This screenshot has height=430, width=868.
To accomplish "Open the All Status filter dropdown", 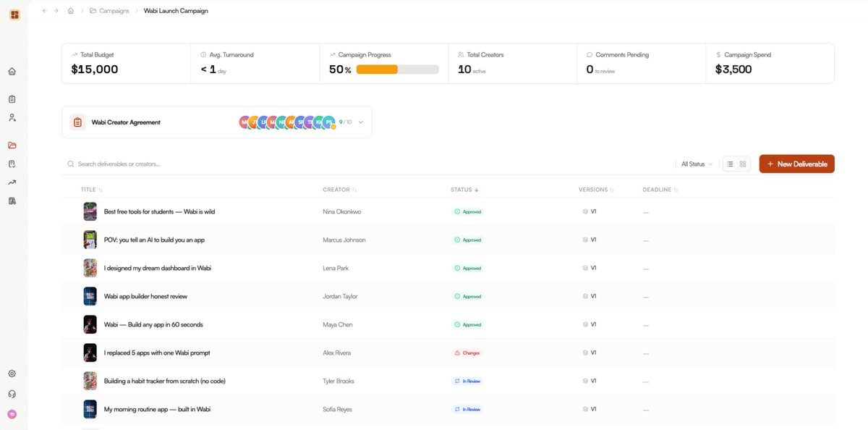I will (697, 164).
